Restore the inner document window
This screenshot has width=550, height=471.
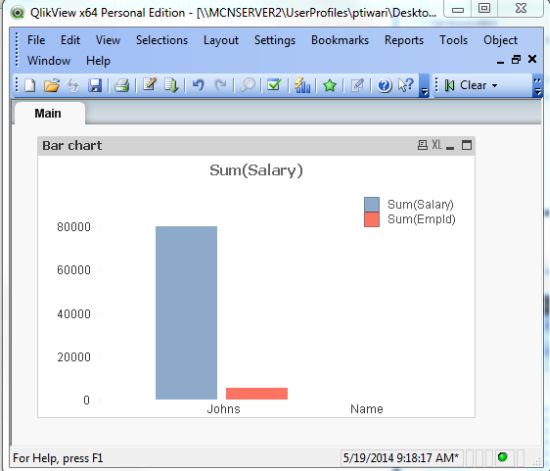coord(516,60)
